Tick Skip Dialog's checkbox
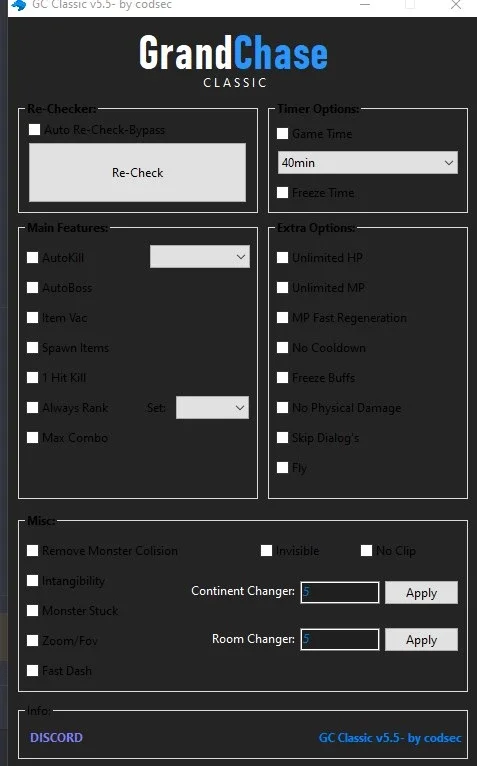 [282, 437]
